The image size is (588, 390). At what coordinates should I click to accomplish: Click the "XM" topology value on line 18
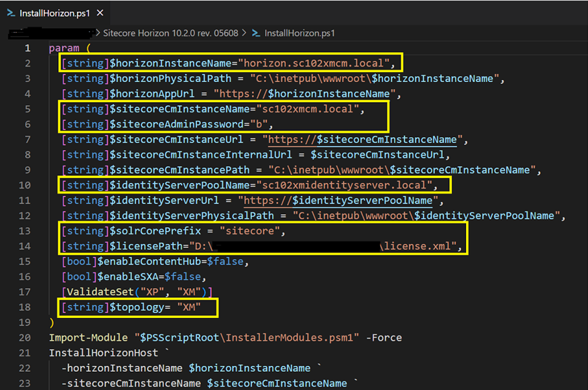(x=189, y=307)
